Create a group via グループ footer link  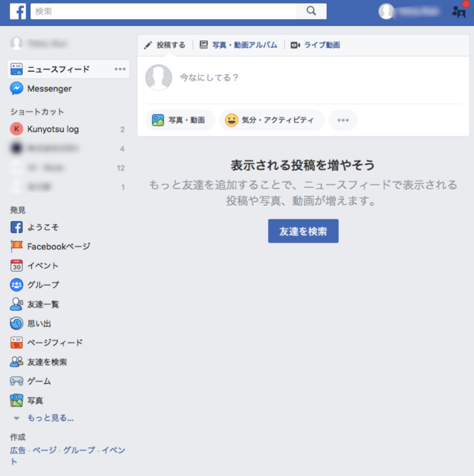pyautogui.click(x=79, y=450)
